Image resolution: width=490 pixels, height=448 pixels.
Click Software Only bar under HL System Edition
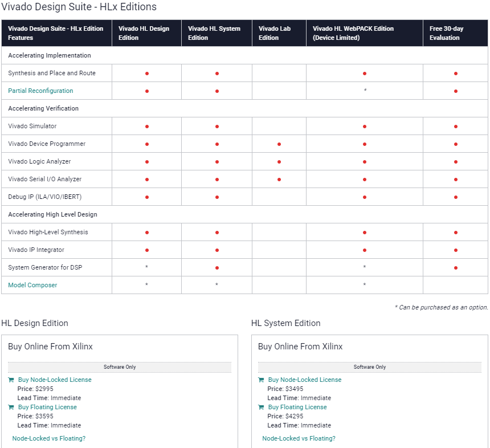[370, 367]
